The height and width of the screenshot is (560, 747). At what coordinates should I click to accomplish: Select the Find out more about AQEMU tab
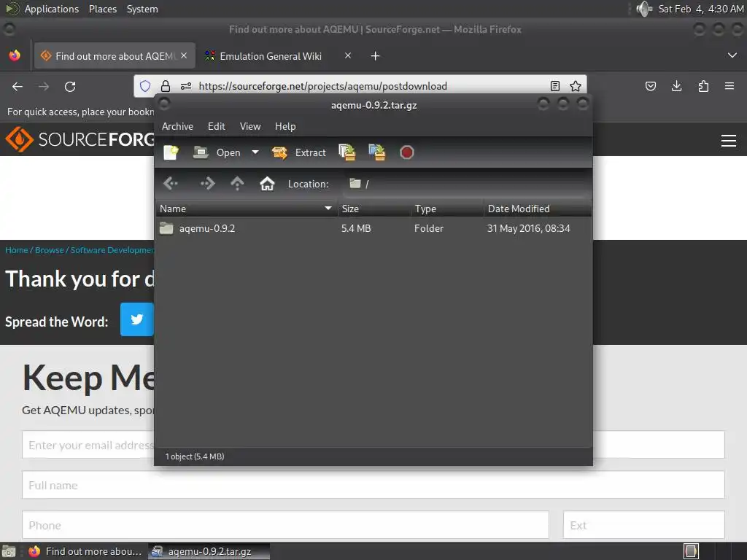pyautogui.click(x=115, y=56)
